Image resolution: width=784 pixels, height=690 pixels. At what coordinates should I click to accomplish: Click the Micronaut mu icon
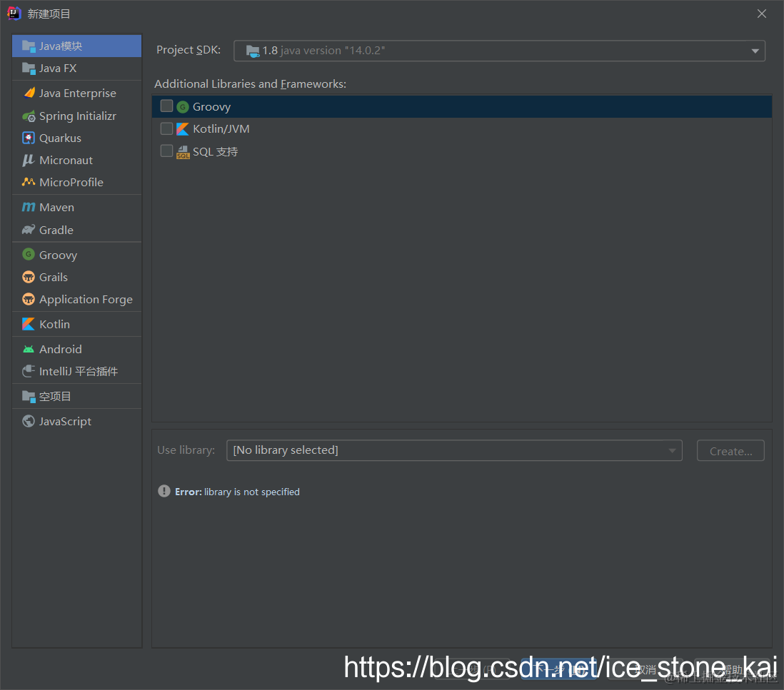point(29,160)
